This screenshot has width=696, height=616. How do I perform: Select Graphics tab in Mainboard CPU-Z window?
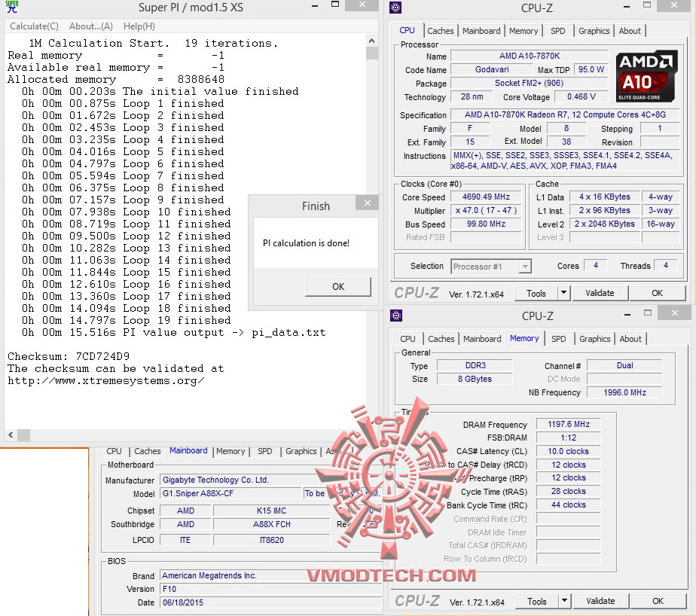tap(301, 451)
